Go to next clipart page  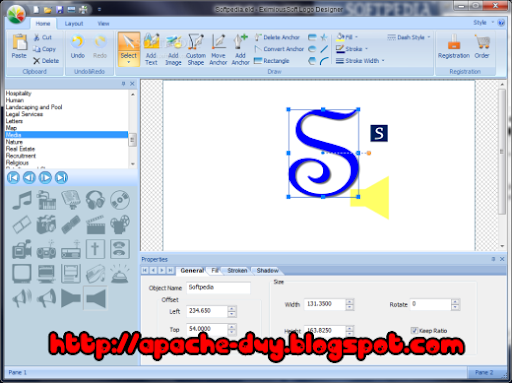coord(45,177)
